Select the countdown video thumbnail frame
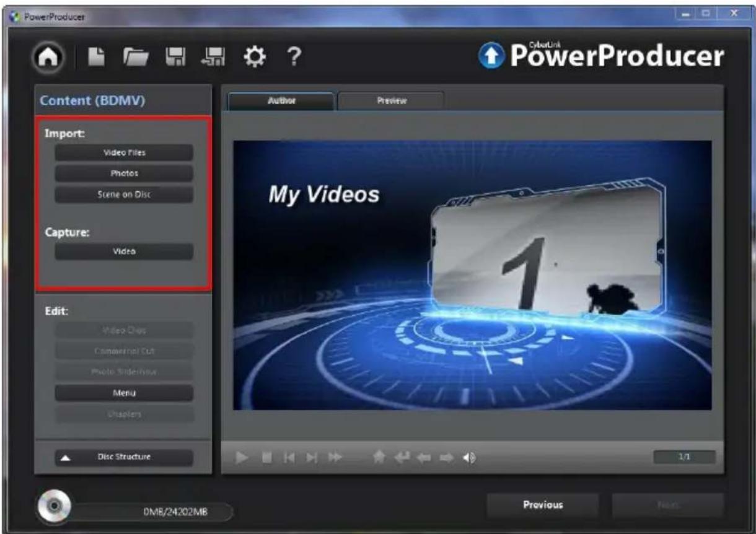The width and height of the screenshot is (756, 534). [x=547, y=250]
